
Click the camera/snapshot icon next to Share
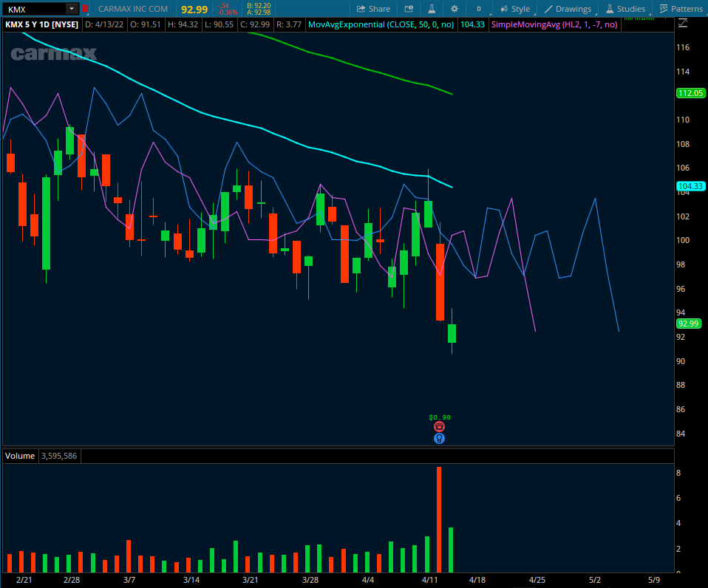(409, 9)
